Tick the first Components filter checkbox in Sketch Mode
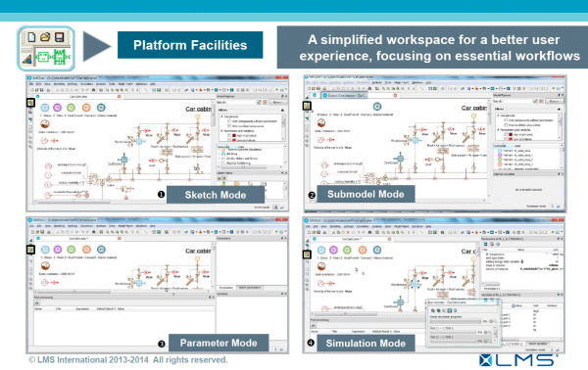 point(229,121)
